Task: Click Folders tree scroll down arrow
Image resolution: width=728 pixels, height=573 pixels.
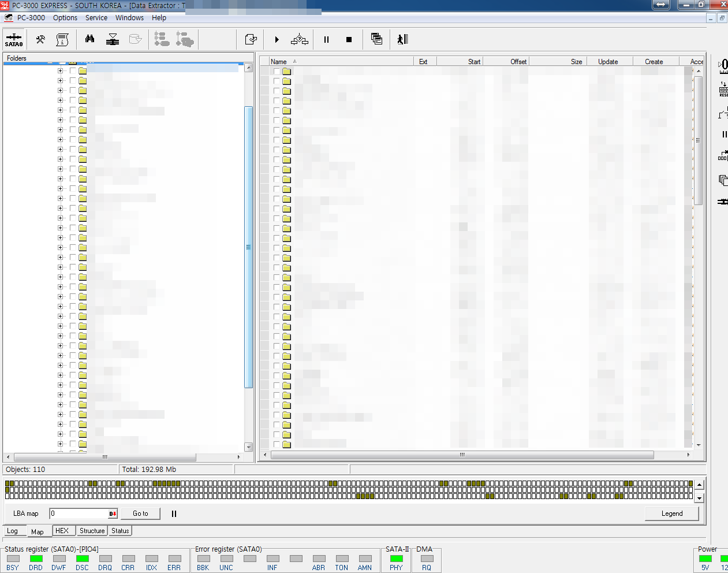Action: (x=249, y=447)
